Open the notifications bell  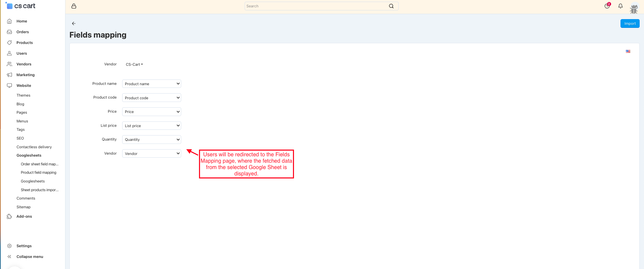621,6
